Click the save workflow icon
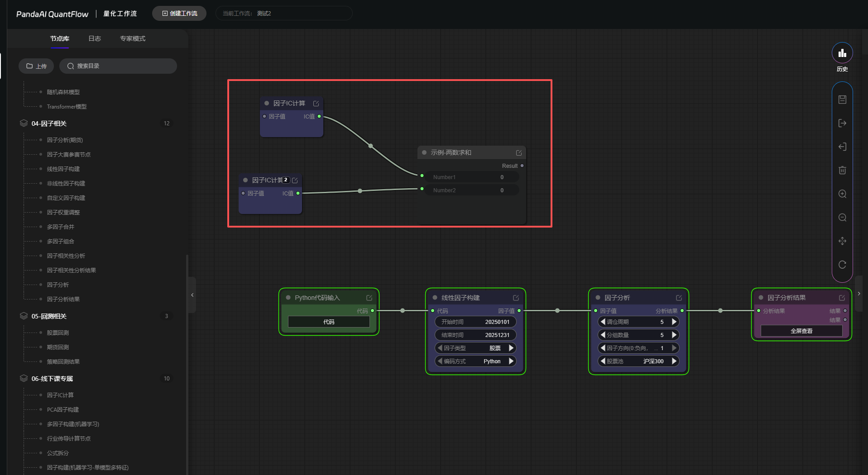This screenshot has height=475, width=868. [842, 100]
